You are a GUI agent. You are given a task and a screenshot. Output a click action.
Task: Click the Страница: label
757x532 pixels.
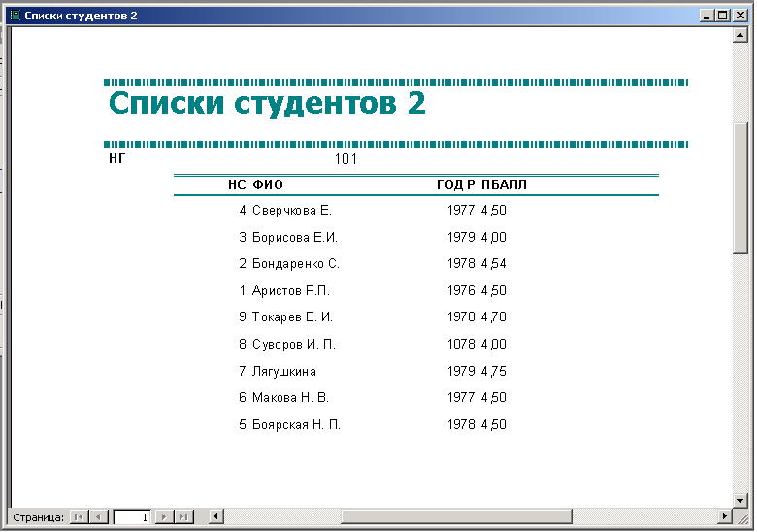tap(38, 517)
